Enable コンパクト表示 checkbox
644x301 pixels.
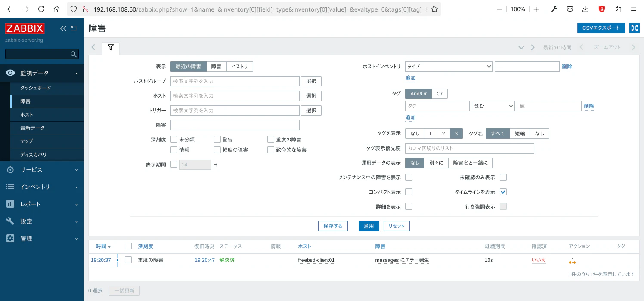[x=409, y=192]
